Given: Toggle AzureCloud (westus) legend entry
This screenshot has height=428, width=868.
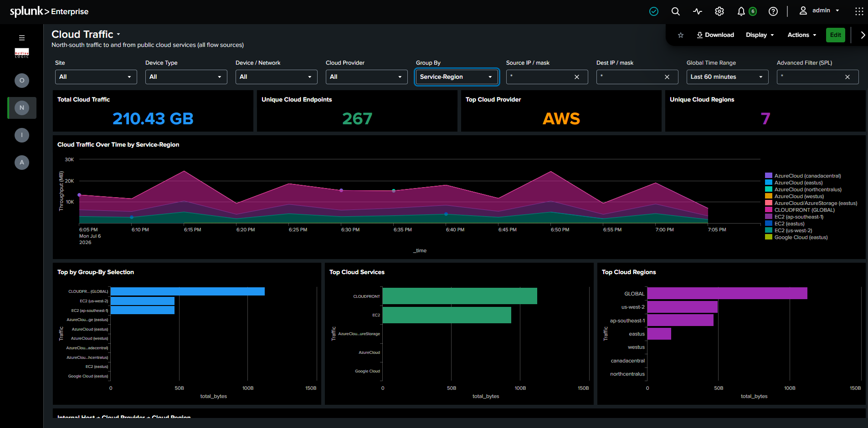Looking at the screenshot, I should [795, 196].
